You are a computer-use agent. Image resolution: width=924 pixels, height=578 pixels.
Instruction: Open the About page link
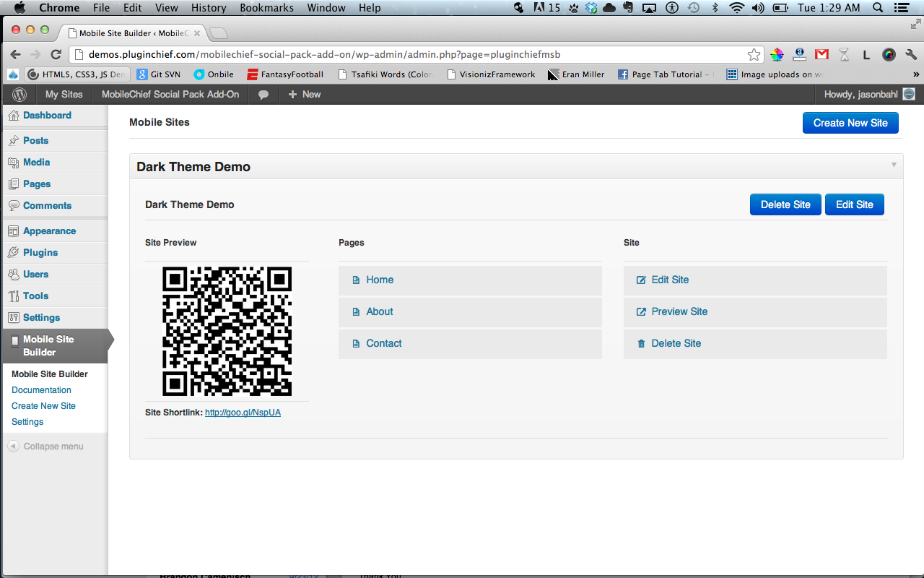(380, 311)
